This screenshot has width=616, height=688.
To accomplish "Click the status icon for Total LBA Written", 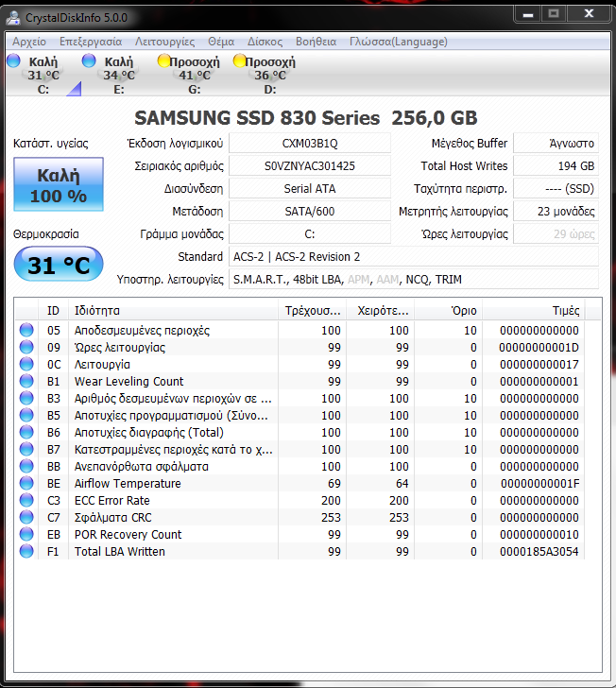I will point(26,552).
